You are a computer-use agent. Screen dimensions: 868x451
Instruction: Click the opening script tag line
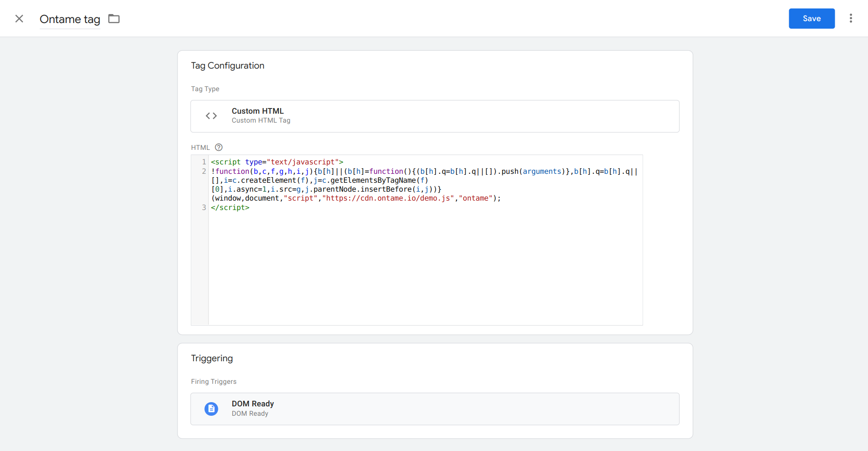(277, 162)
